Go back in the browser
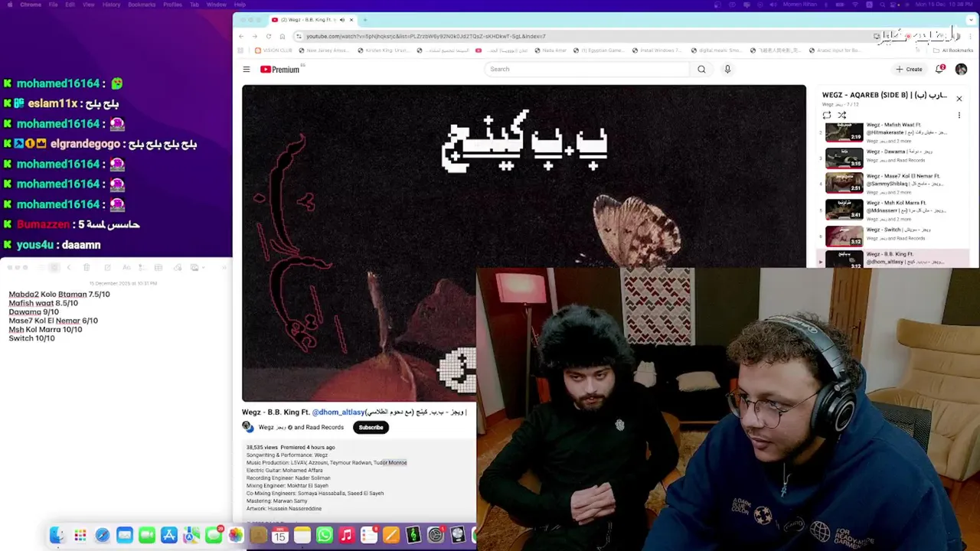 [x=240, y=36]
